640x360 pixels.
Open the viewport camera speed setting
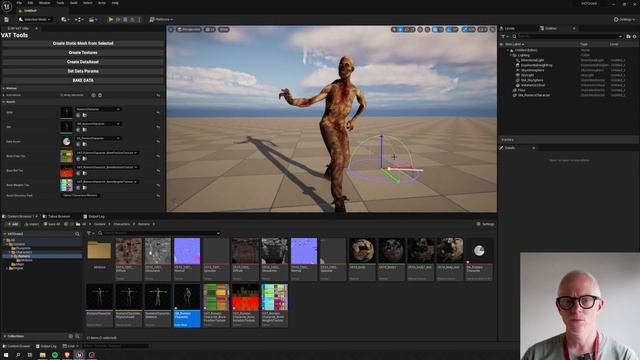[482, 29]
